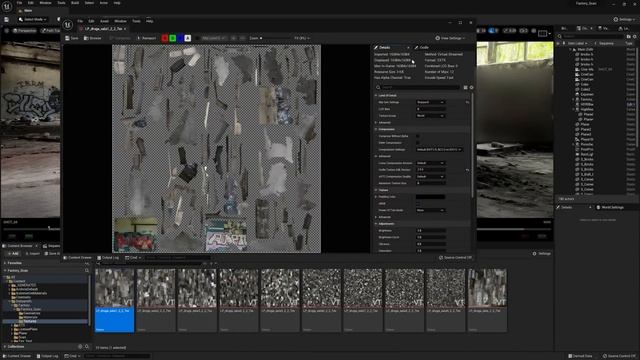Open the Select Mode dropdown in the main toolbar
Image resolution: width=640 pixels, height=360 pixels.
pos(33,19)
